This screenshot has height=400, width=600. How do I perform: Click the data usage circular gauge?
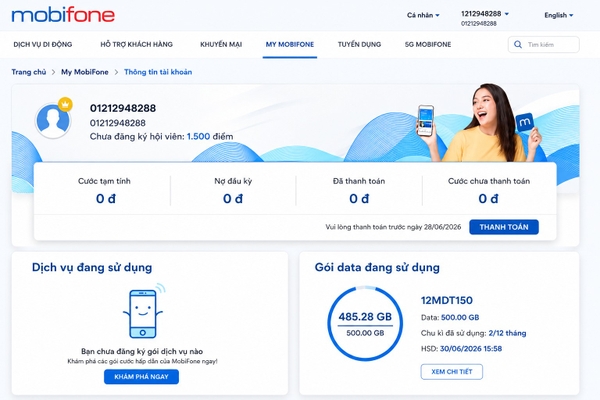click(x=365, y=324)
